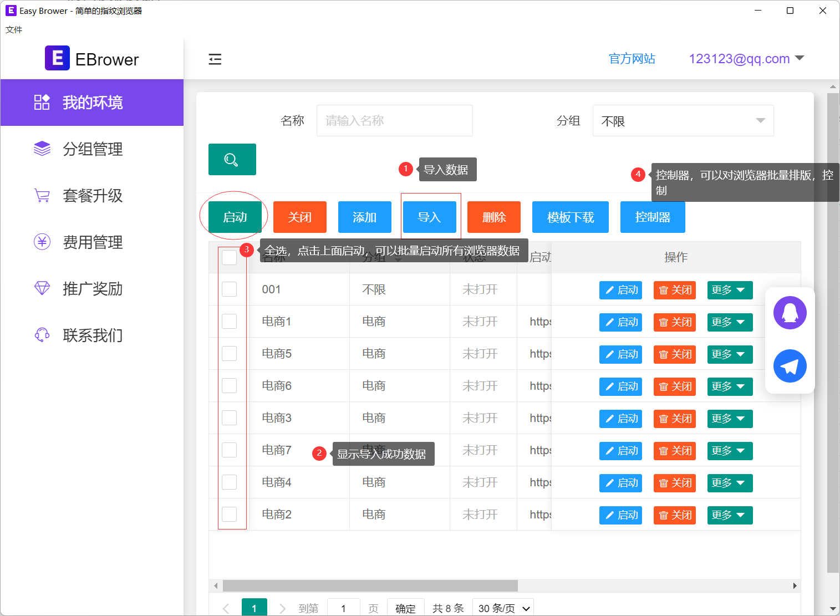Open the 30 条/页 page size dropdown
Viewport: 840px width, 616px height.
pos(503,608)
